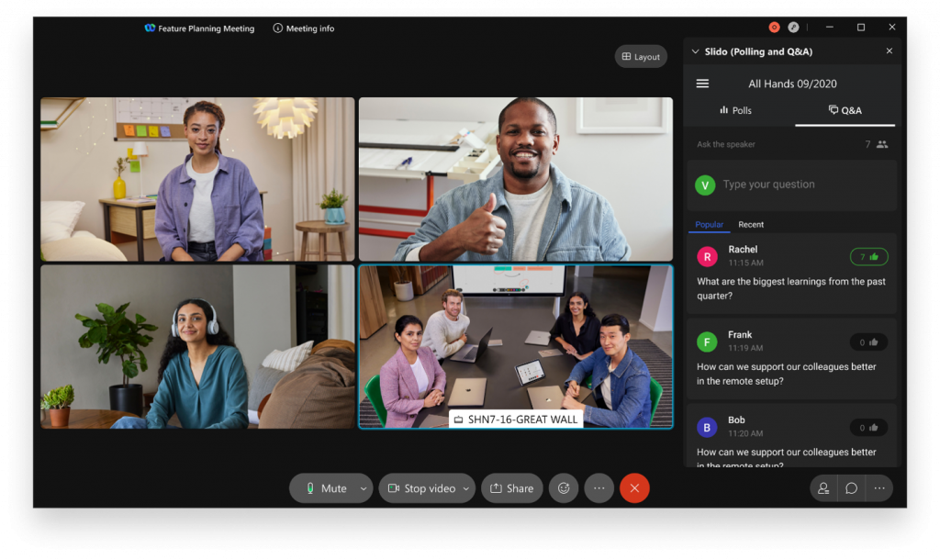Image resolution: width=940 pixels, height=560 pixels.
Task: Open panel options at bottom right
Action: click(879, 488)
